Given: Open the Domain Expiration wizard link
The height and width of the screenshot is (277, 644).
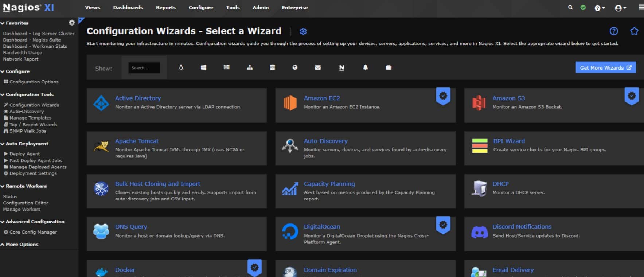Looking at the screenshot, I should pos(330,270).
